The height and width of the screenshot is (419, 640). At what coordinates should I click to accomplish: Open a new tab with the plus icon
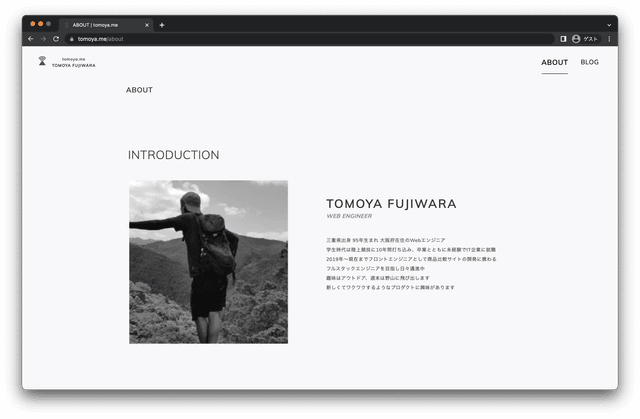162,25
